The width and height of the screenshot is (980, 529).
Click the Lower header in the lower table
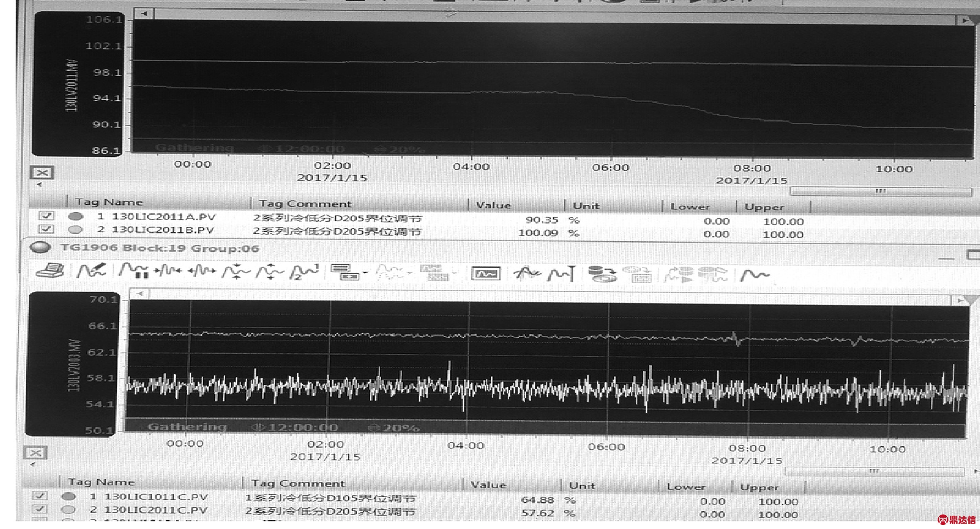pos(686,487)
